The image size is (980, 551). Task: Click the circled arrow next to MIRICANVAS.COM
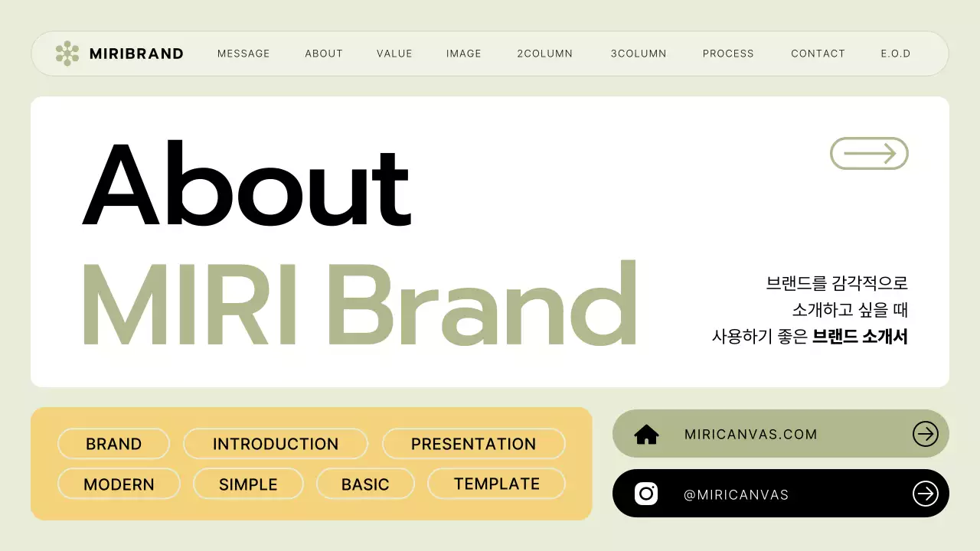[x=925, y=433]
